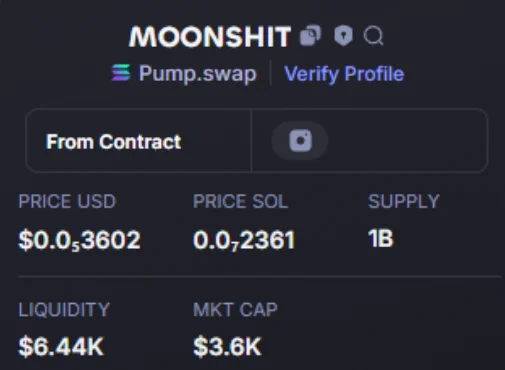
Task: Copy the MOONSHIT token address
Action: click(x=311, y=35)
